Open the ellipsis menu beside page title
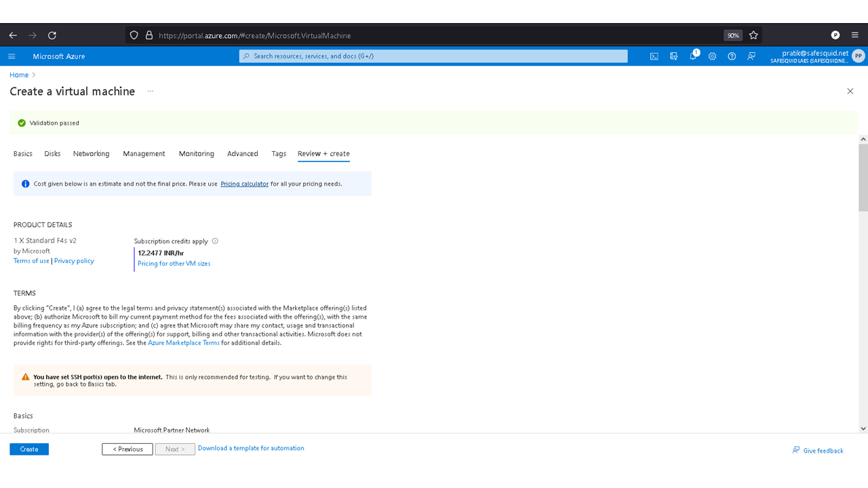Screen dimensions: 868x488 151,91
